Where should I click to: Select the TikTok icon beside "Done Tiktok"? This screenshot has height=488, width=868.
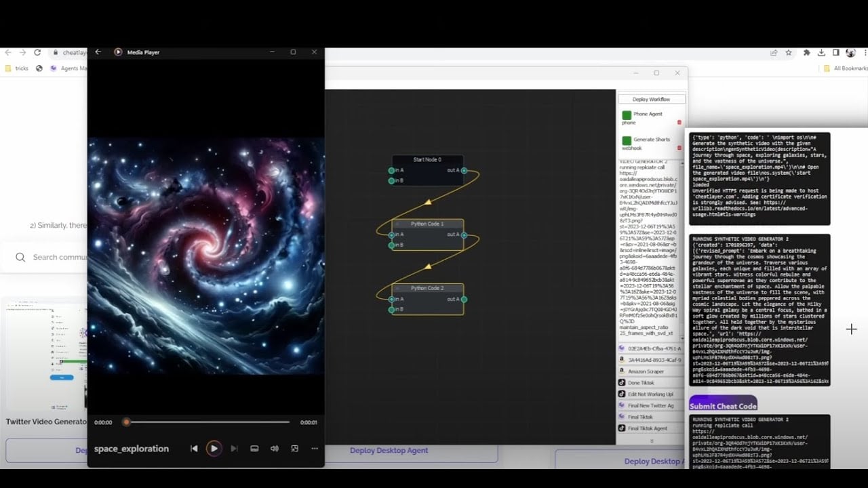[622, 383]
